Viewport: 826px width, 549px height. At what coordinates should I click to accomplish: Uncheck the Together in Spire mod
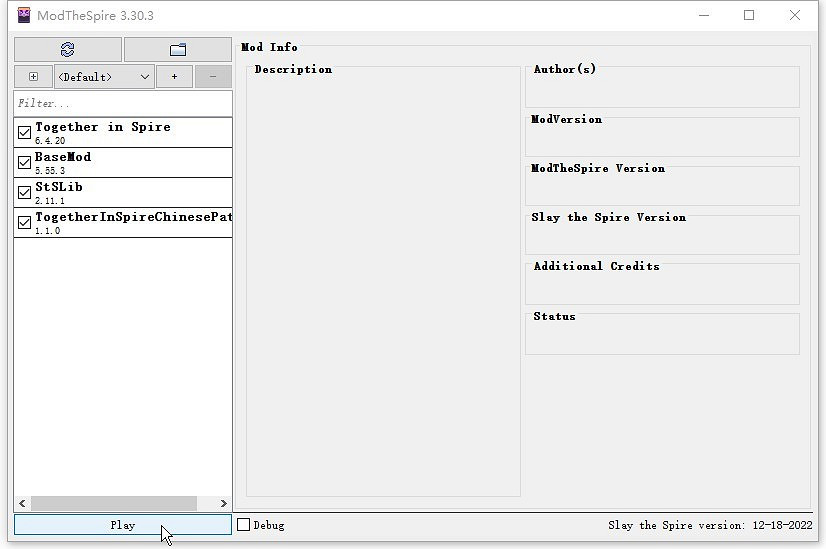point(25,132)
